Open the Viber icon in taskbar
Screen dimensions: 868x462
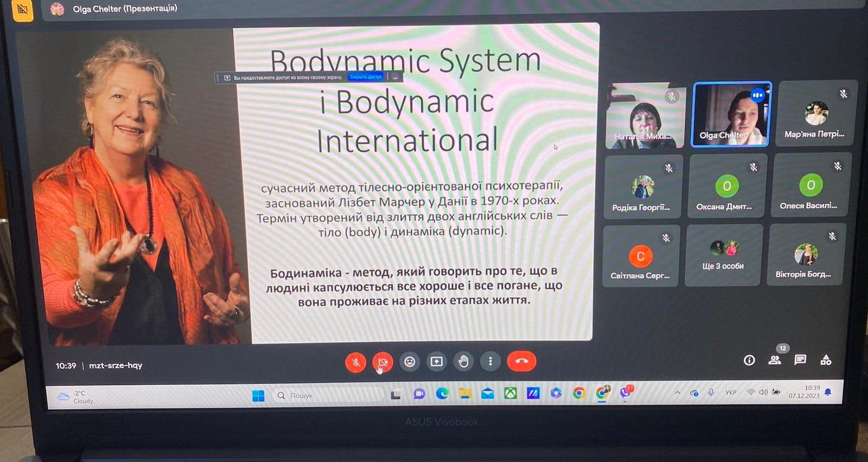click(x=626, y=393)
